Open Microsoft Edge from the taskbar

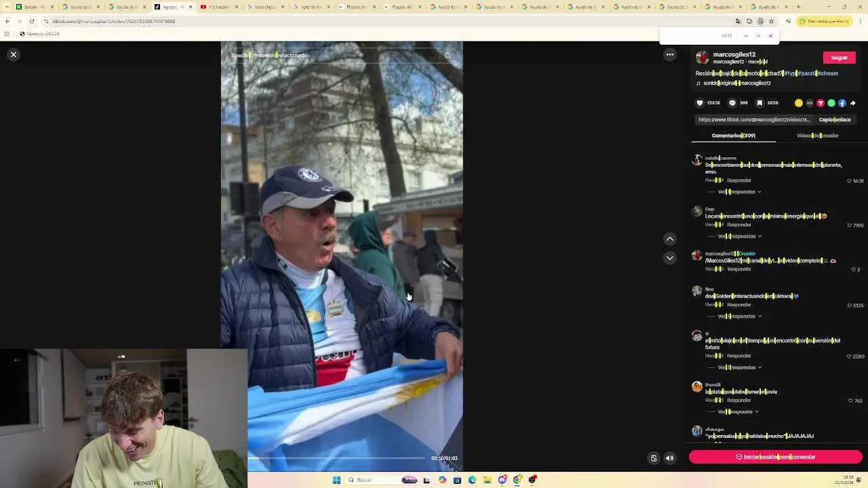472,480
